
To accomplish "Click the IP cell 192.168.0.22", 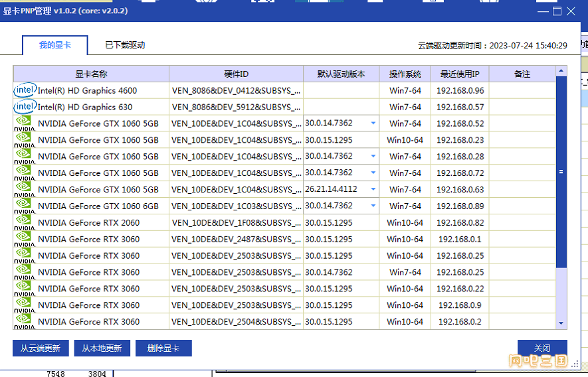I will [460, 288].
